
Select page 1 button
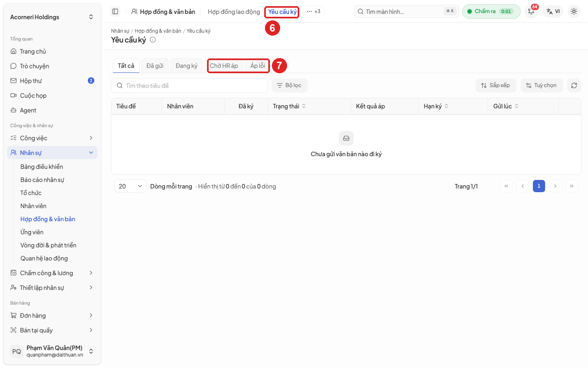coord(539,186)
